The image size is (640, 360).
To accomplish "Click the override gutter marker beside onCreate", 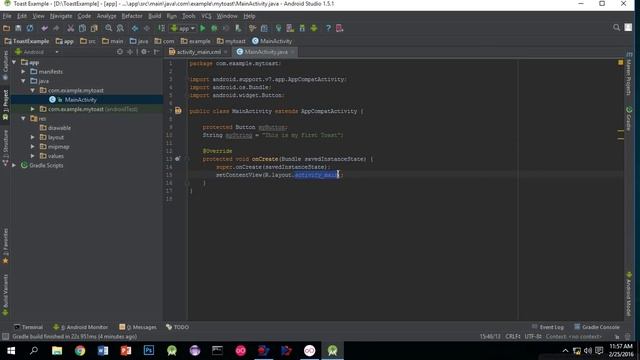I will (x=178, y=158).
